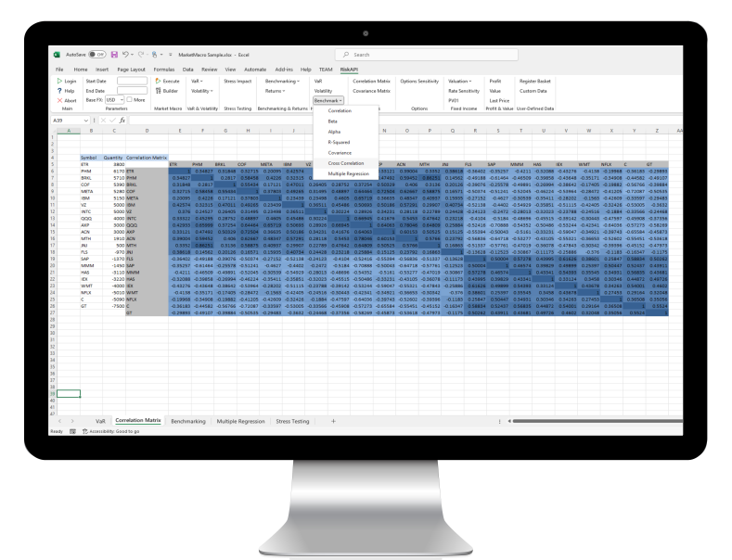Click the next sheet navigation arrow
Screen dimensions: 732x560
[72, 421]
